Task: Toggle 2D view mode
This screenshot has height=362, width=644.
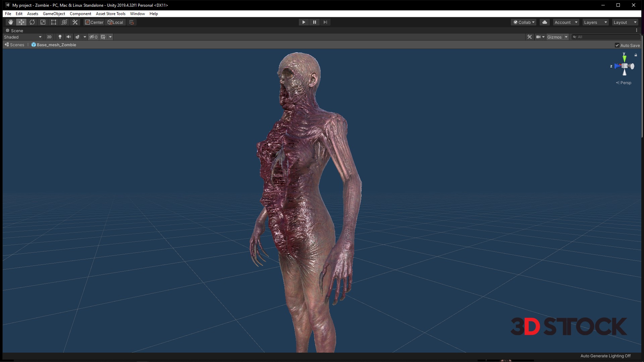Action: pos(49,37)
